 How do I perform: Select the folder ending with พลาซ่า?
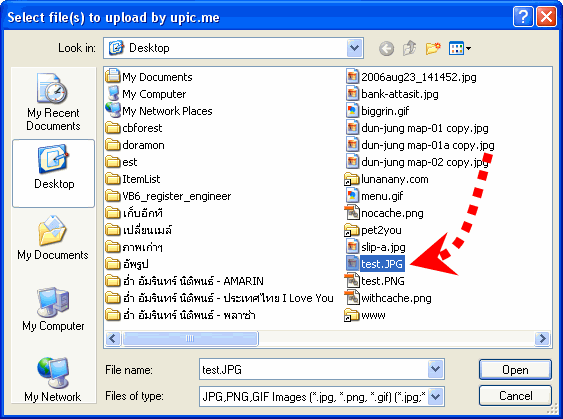tap(181, 315)
